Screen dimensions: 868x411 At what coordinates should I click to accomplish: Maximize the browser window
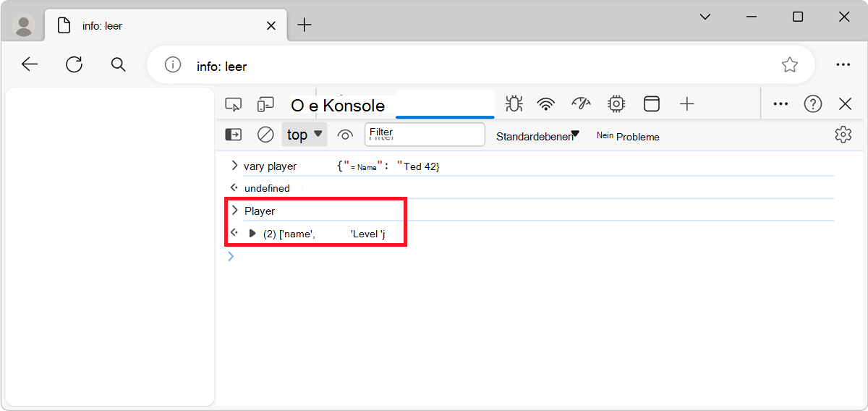(x=798, y=17)
